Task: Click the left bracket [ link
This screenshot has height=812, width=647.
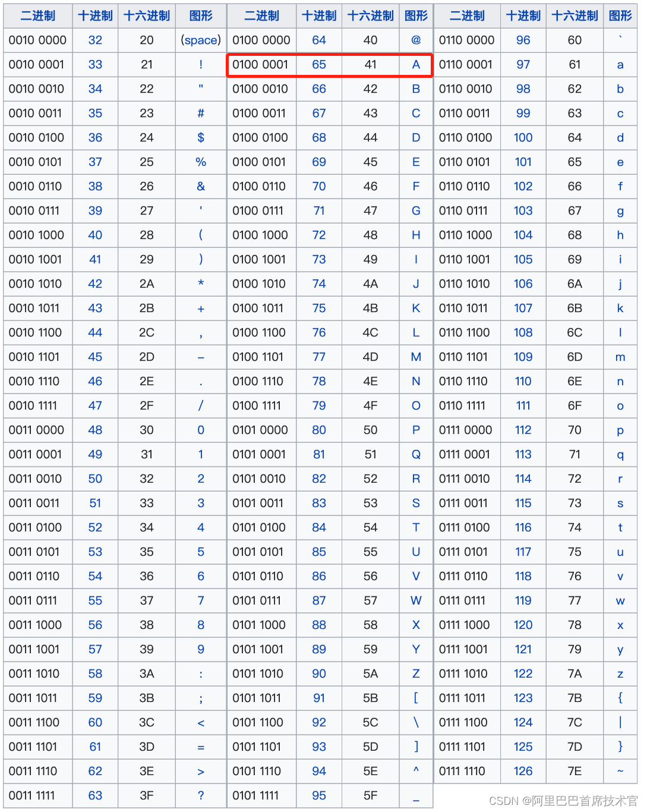Action: [x=416, y=698]
